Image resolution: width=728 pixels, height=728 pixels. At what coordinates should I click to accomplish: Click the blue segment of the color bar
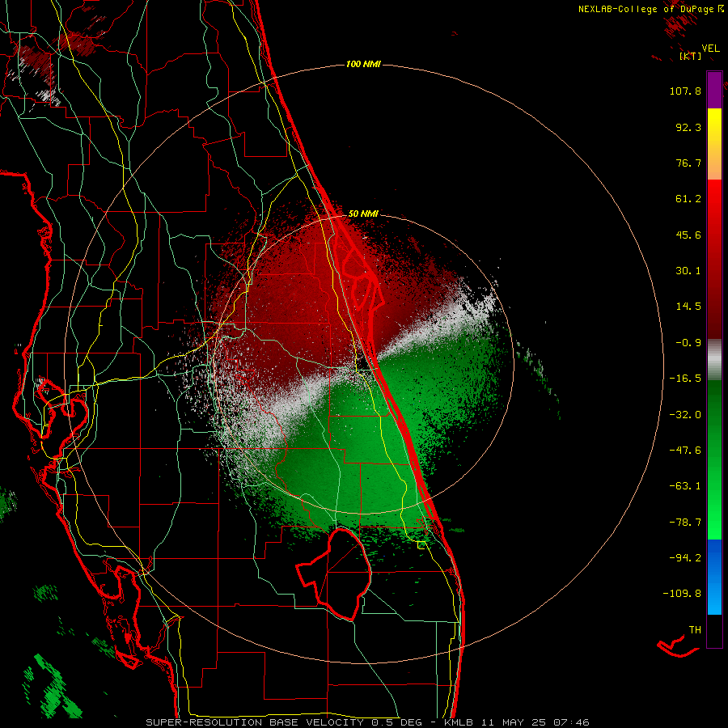click(714, 577)
